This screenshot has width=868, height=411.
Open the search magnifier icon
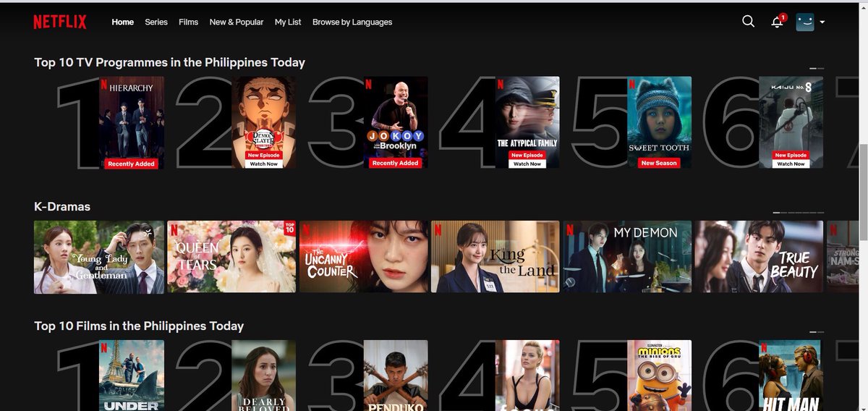[x=748, y=22]
